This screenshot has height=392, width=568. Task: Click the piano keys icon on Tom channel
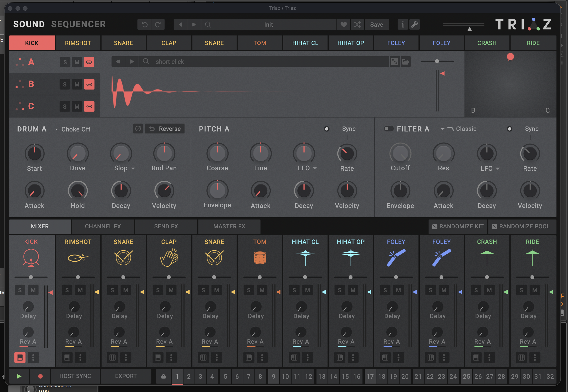click(x=249, y=357)
